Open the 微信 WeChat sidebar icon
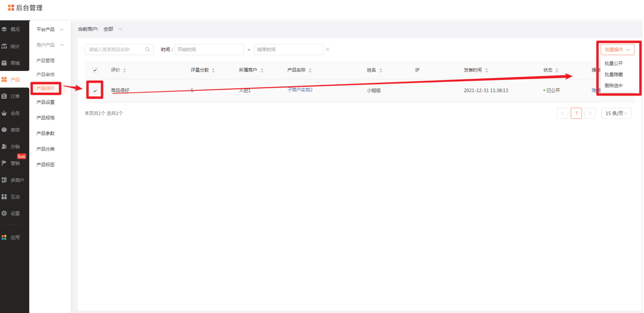644x313 pixels. [x=4, y=130]
